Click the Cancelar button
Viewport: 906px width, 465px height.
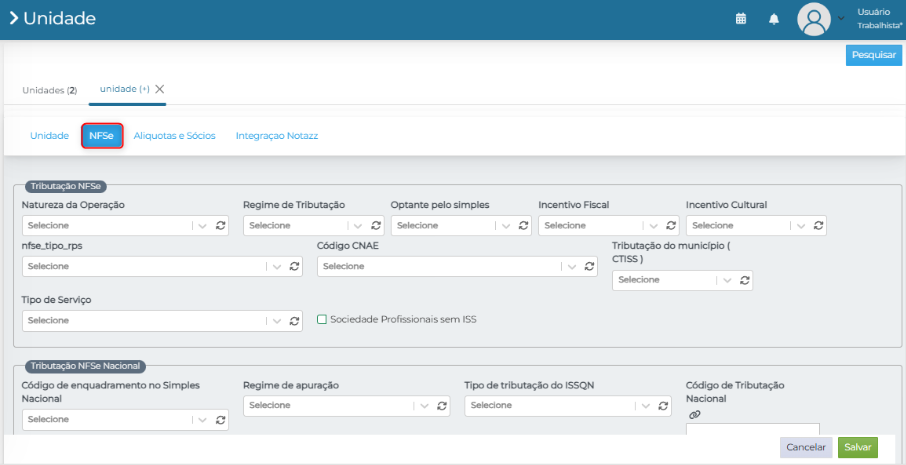pos(806,447)
